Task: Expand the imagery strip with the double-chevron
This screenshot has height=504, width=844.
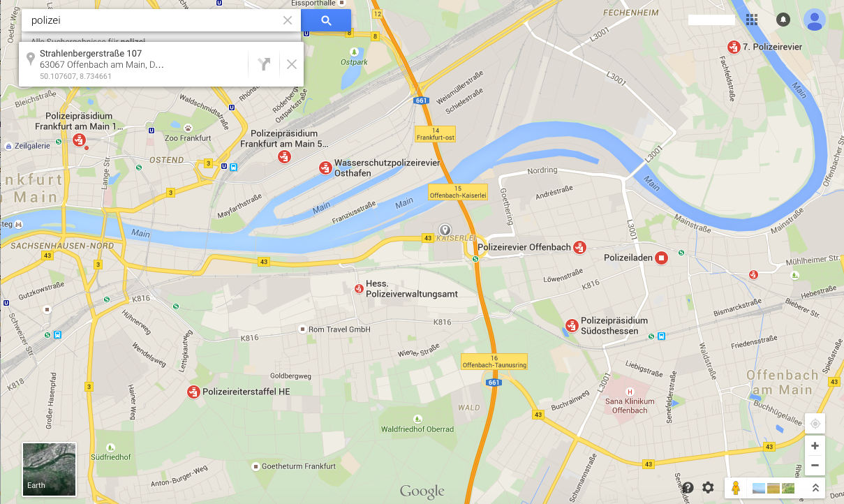Action: [x=815, y=487]
